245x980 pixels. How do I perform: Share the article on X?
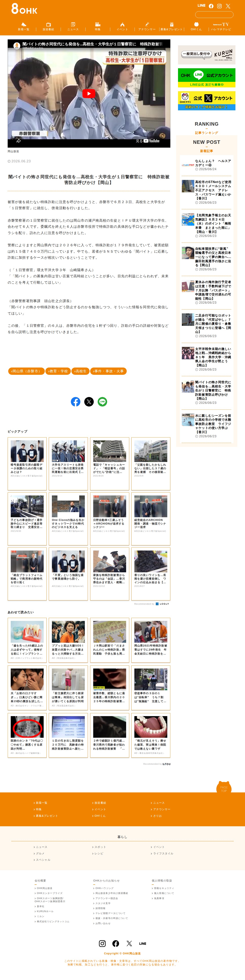tap(89, 402)
